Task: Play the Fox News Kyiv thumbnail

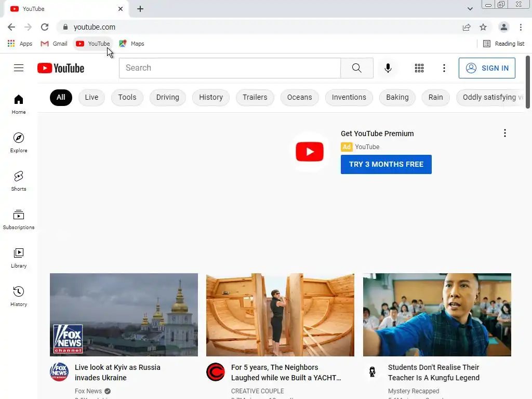Action: coord(124,314)
